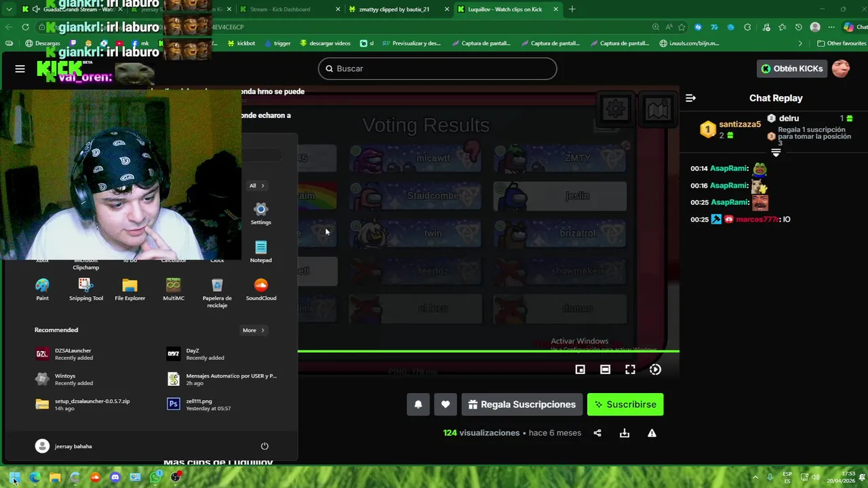868x488 pixels.
Task: Toggle picture-in-picture on the video player
Action: 580,369
